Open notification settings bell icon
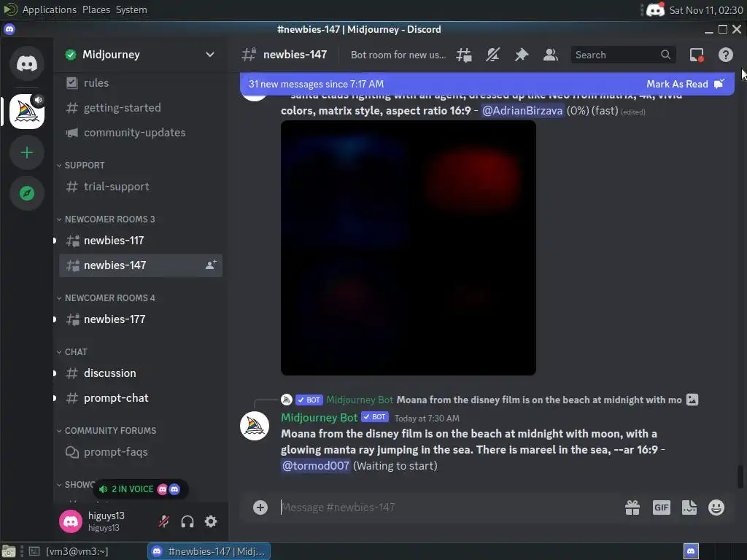Screen dimensions: 747x560 [492, 55]
